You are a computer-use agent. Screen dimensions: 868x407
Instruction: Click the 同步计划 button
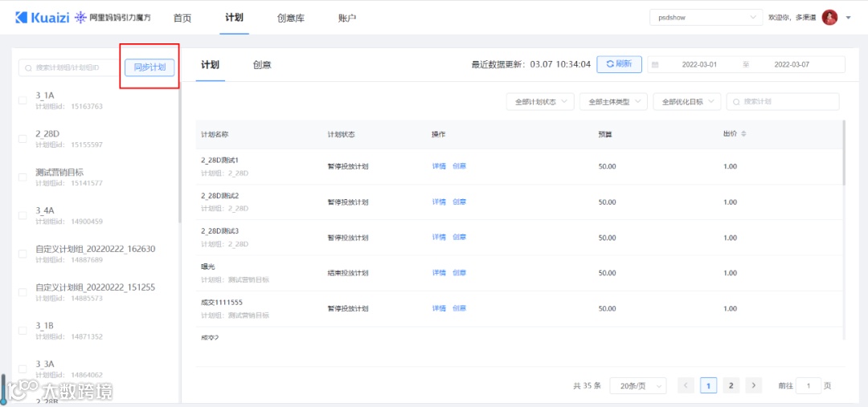149,67
